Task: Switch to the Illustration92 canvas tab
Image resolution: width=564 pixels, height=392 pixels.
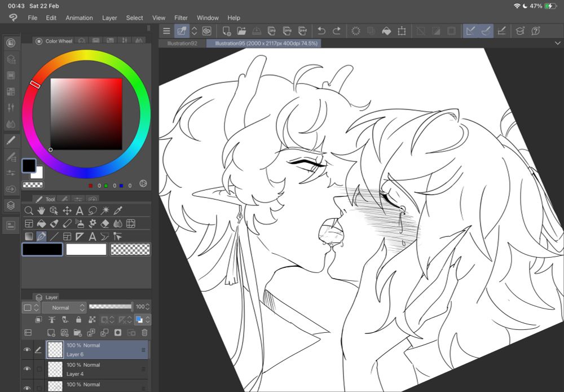Action: 182,43
